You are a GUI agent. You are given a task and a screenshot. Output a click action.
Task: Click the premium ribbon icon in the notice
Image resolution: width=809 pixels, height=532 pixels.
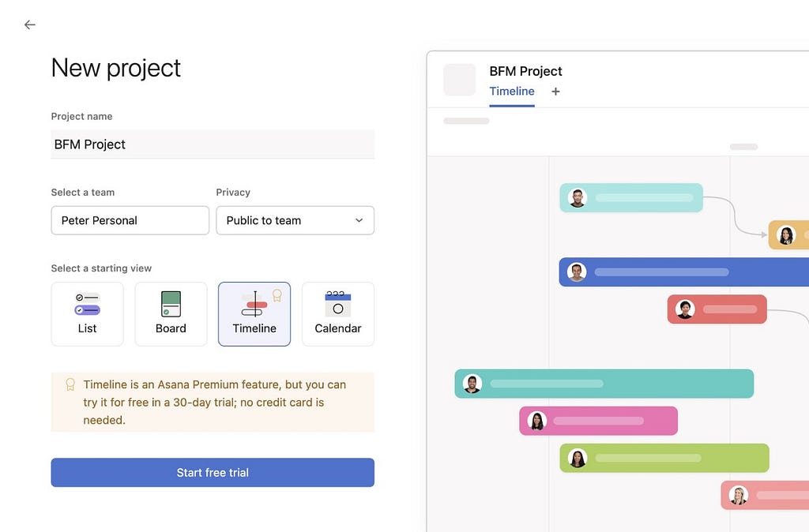70,384
